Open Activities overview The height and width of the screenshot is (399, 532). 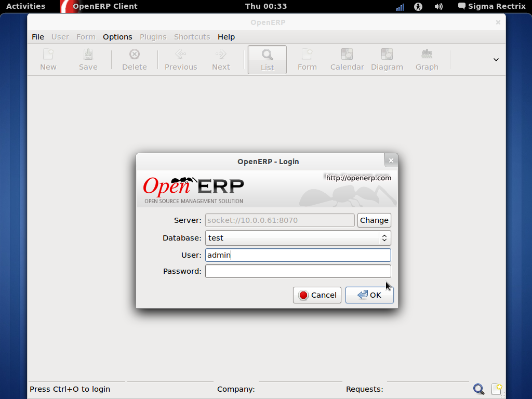coord(26,6)
